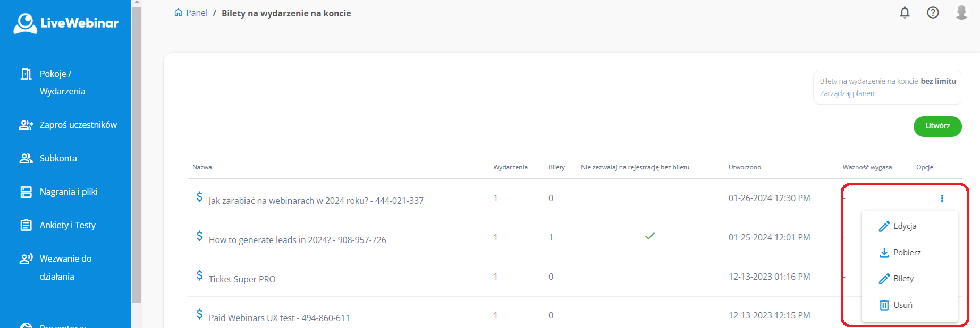Viewport: 980px width, 328px height.
Task: Select Edycja from the options menu
Action: (904, 226)
